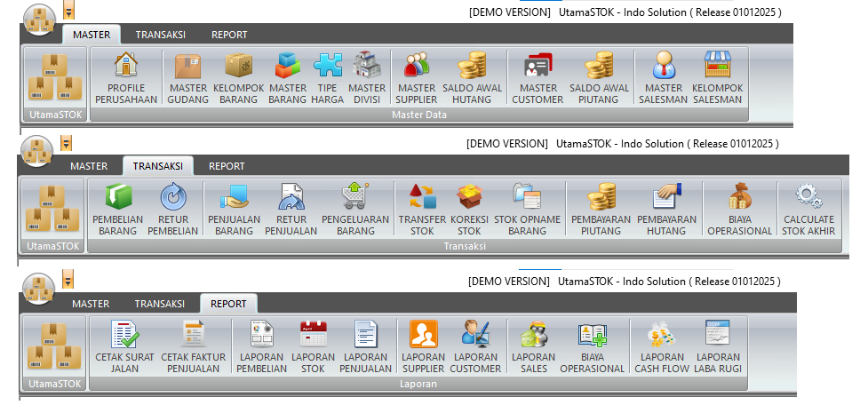The height and width of the screenshot is (413, 868).
Task: Open Tipe Harga puzzle icon
Action: click(327, 78)
